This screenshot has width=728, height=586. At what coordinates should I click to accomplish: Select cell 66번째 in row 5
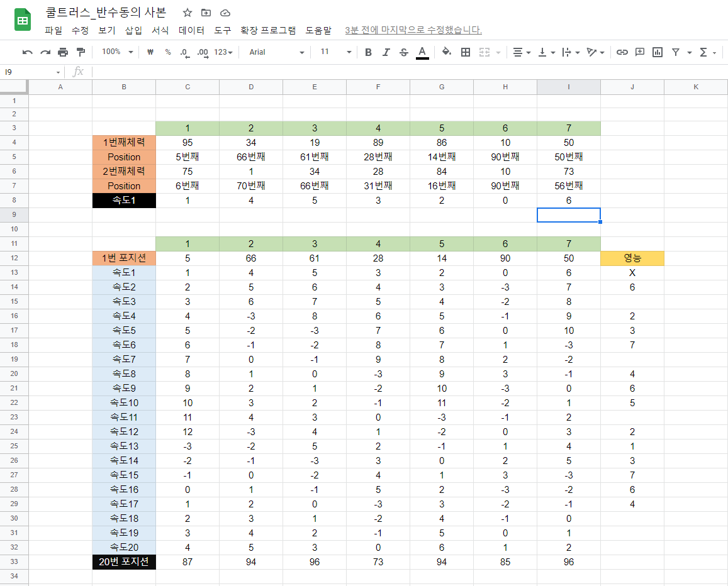point(251,157)
